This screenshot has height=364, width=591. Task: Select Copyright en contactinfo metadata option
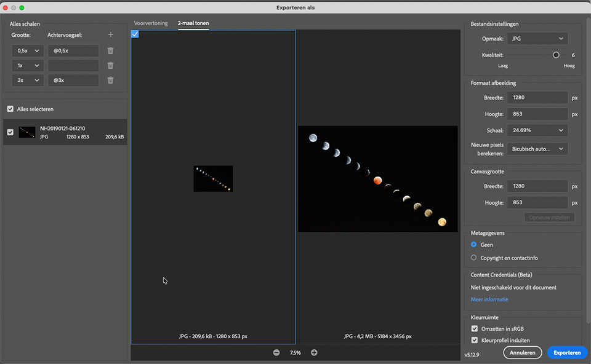click(x=474, y=258)
